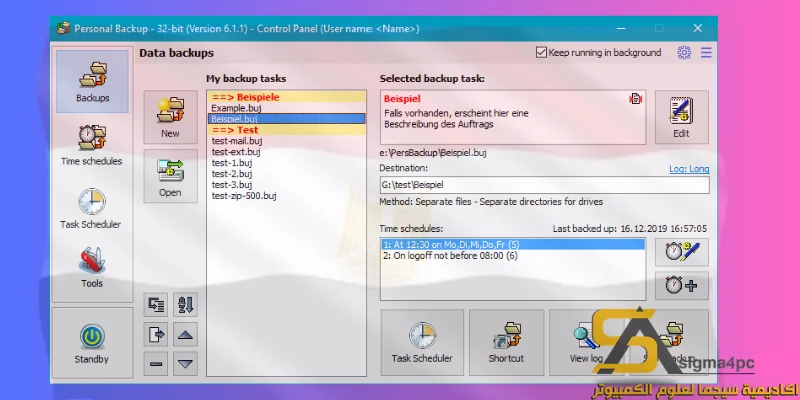Select Example.buj in task list

[286, 108]
